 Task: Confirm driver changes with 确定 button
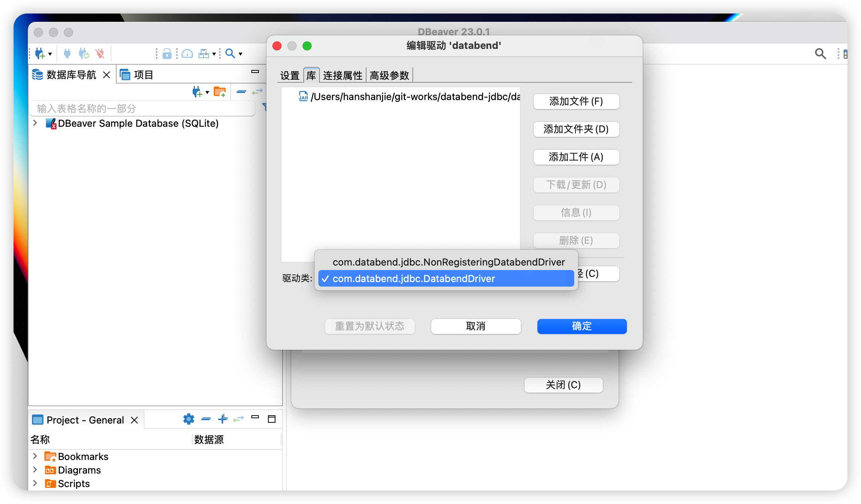click(581, 326)
